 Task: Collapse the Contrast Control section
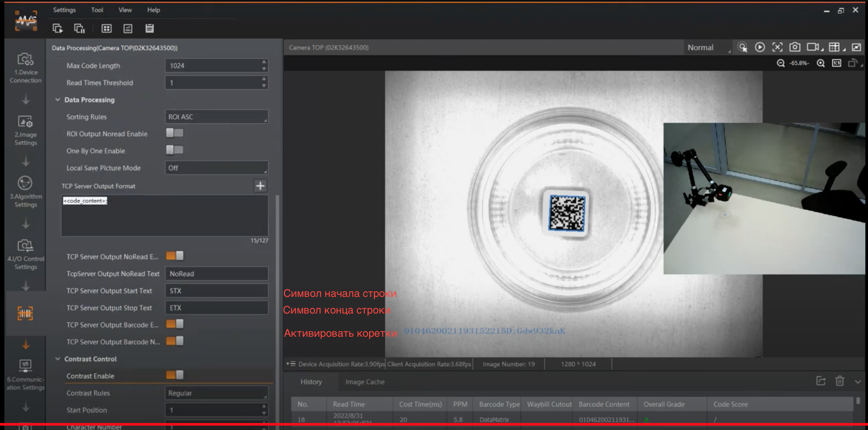click(x=57, y=359)
